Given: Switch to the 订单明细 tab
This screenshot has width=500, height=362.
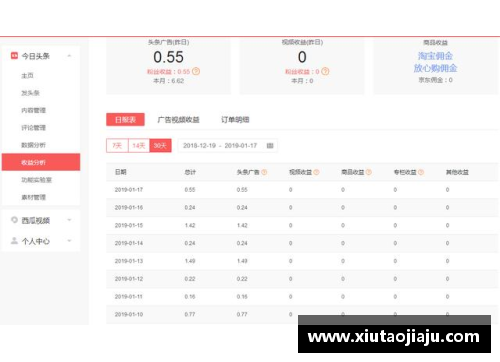Looking at the screenshot, I should 235,120.
